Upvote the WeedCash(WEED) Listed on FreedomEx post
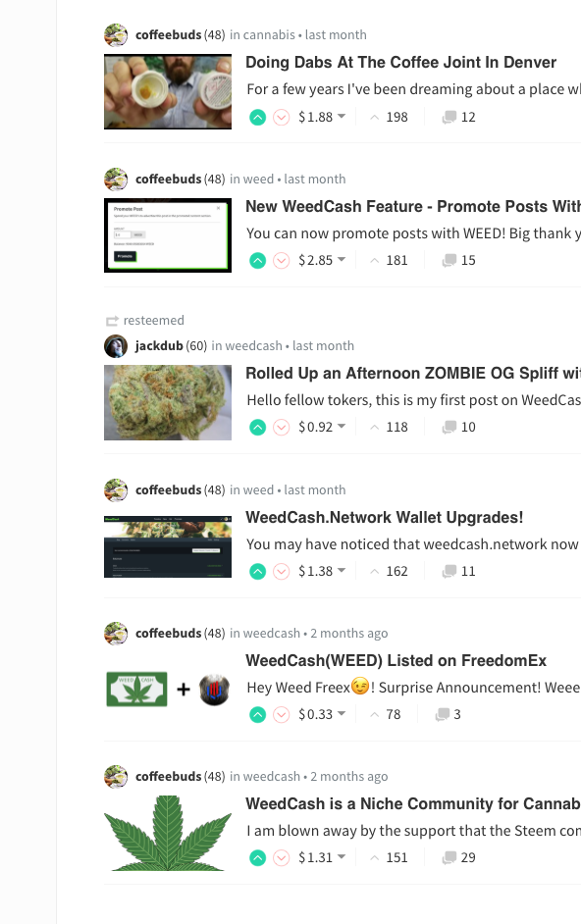581x924 pixels. pos(258,715)
